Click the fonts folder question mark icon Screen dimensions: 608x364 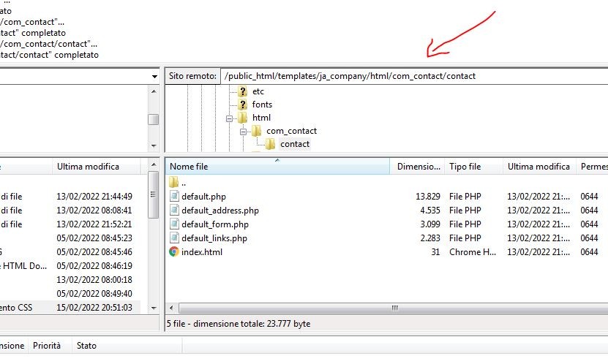coord(243,105)
